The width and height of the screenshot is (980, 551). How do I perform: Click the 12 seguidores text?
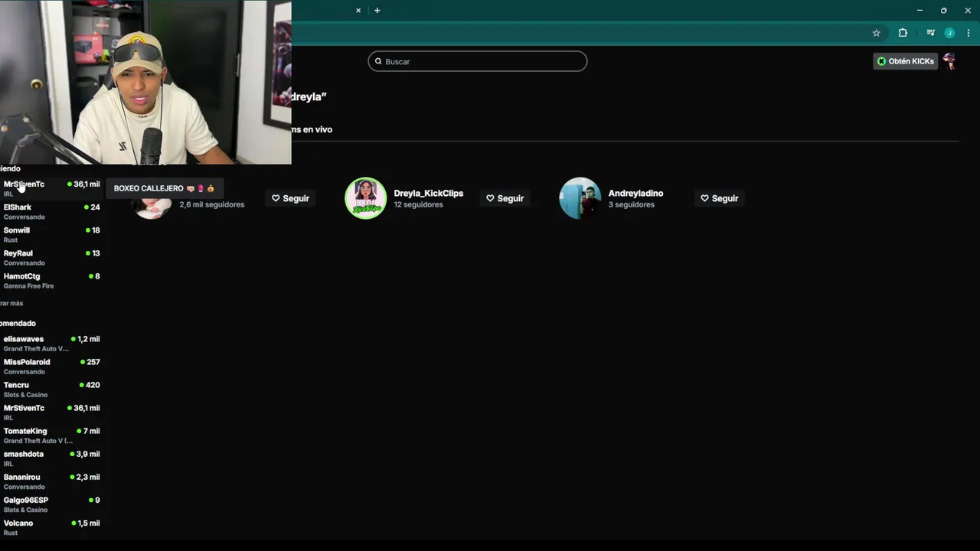418,204
